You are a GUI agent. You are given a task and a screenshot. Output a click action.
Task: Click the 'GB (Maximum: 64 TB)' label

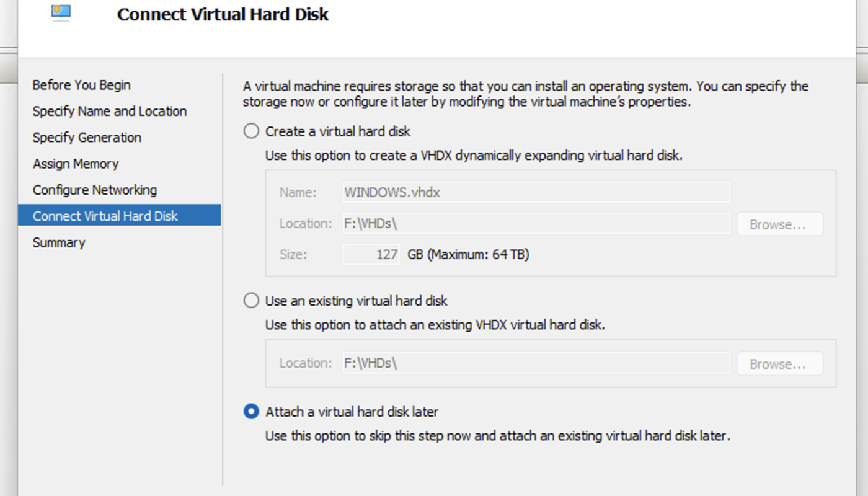(468, 254)
